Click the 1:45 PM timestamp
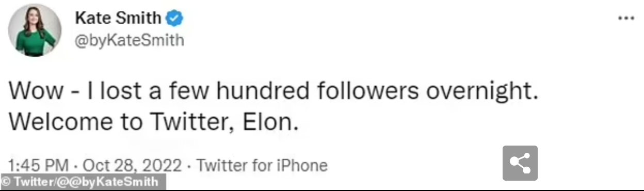The height and width of the screenshot is (191, 644). 39,166
